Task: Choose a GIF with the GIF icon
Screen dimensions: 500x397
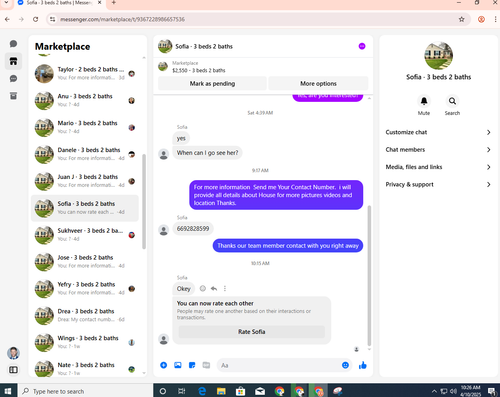Action: coord(206,365)
